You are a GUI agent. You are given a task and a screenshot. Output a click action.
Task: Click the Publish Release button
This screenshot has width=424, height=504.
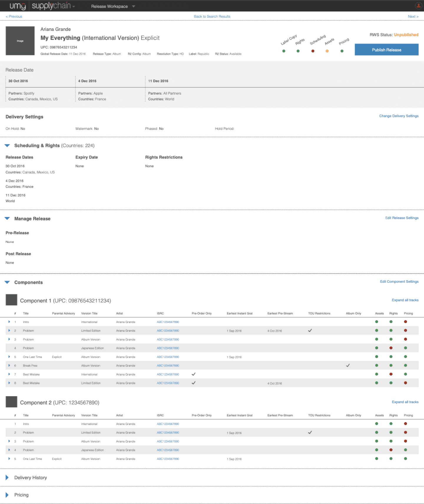tap(387, 50)
